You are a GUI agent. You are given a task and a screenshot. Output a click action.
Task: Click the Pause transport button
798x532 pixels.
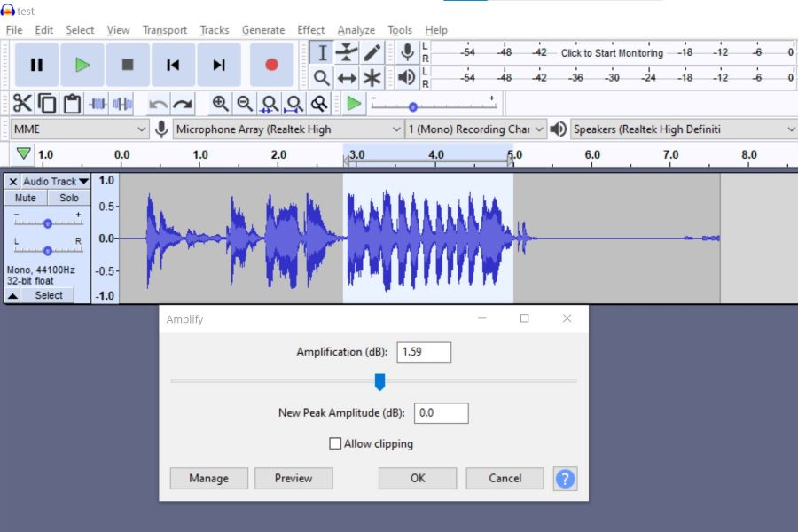(36, 65)
